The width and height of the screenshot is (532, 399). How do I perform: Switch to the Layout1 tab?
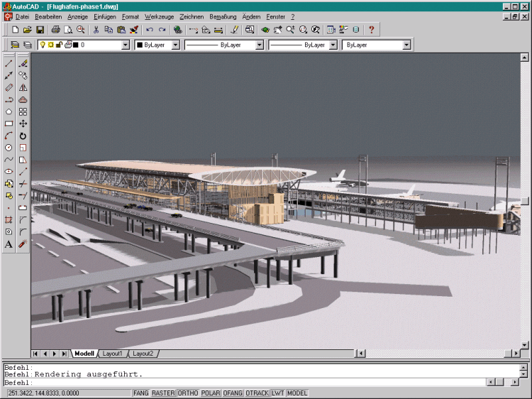[112, 354]
